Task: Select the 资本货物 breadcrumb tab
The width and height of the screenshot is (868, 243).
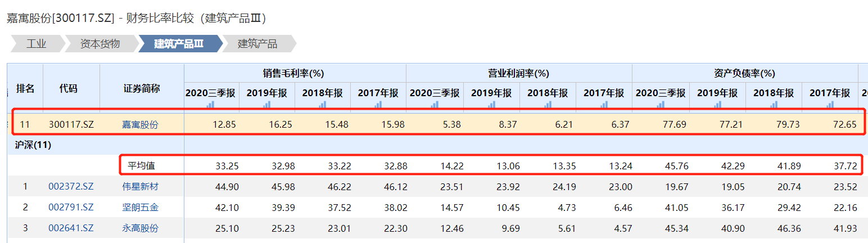Action: (100, 44)
